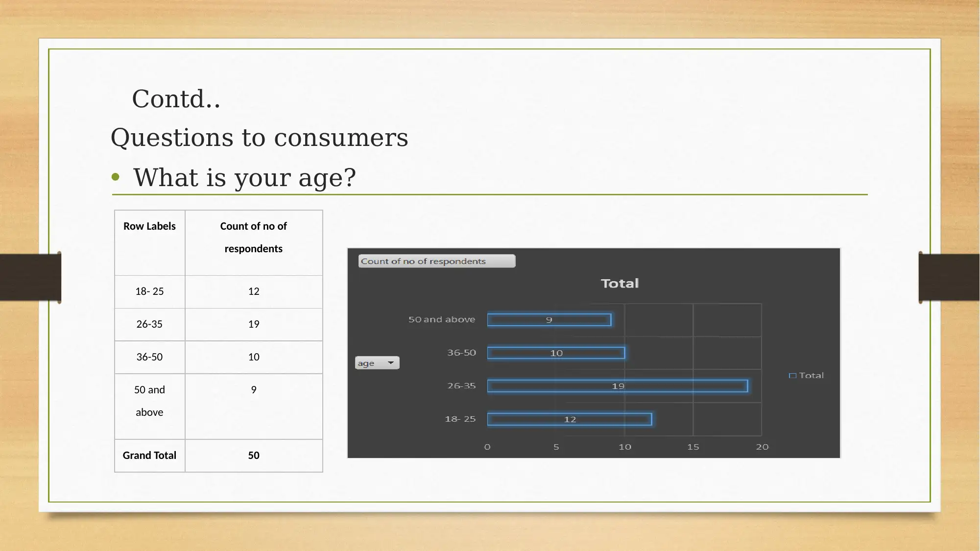Toggle the Total legend checkbox in chart

pyautogui.click(x=792, y=375)
